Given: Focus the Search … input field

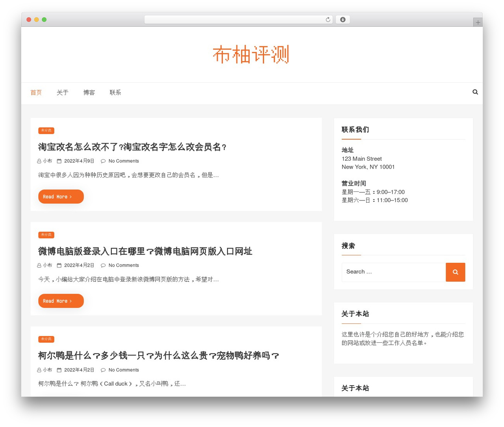Looking at the screenshot, I should pos(394,272).
